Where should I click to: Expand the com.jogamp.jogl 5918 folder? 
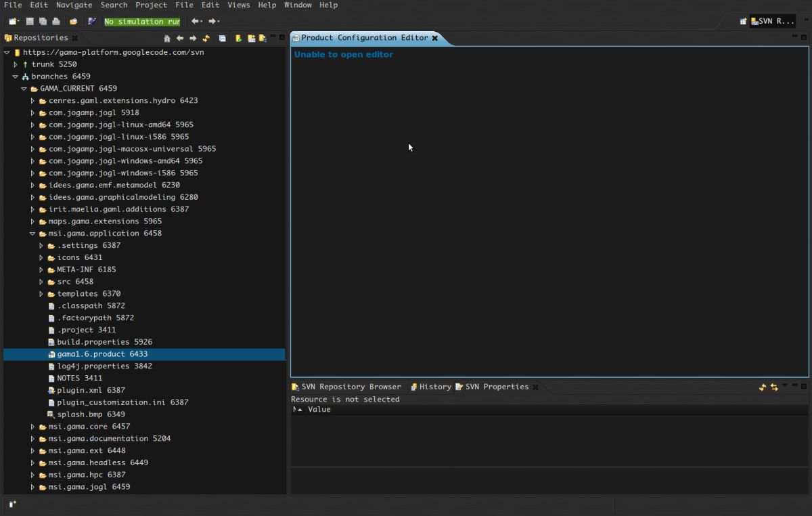[32, 113]
